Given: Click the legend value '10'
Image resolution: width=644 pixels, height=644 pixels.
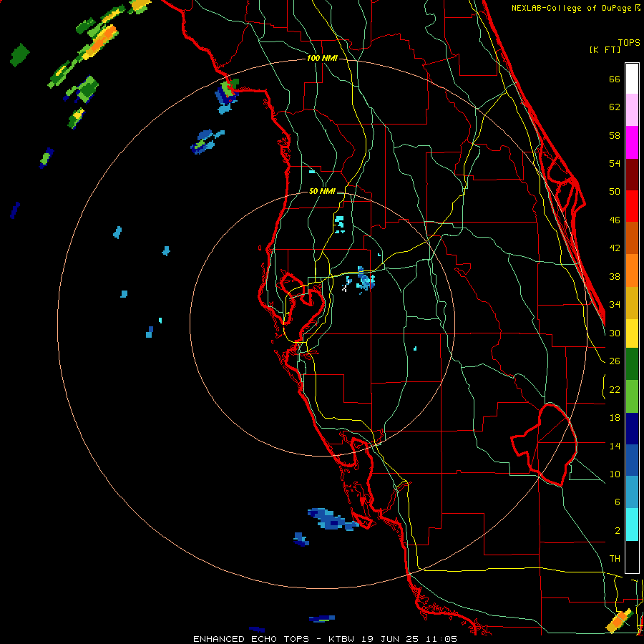Looking at the screenshot, I should (615, 474).
